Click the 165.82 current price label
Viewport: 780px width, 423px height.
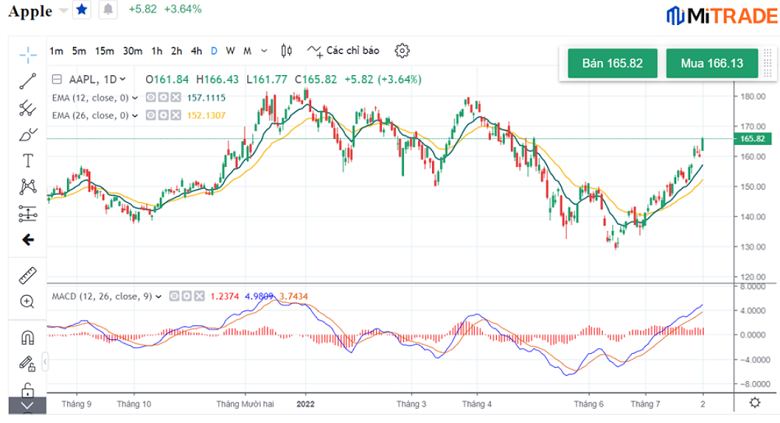(753, 138)
